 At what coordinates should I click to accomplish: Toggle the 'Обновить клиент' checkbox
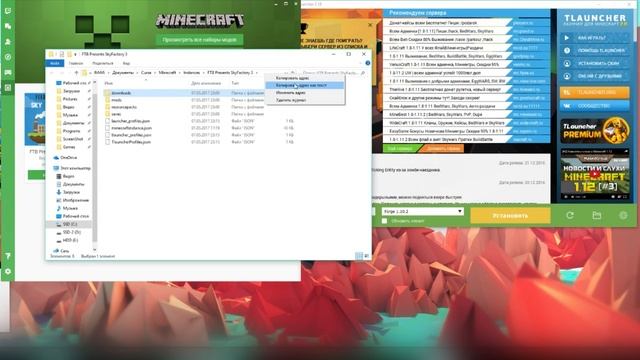pos(384,221)
